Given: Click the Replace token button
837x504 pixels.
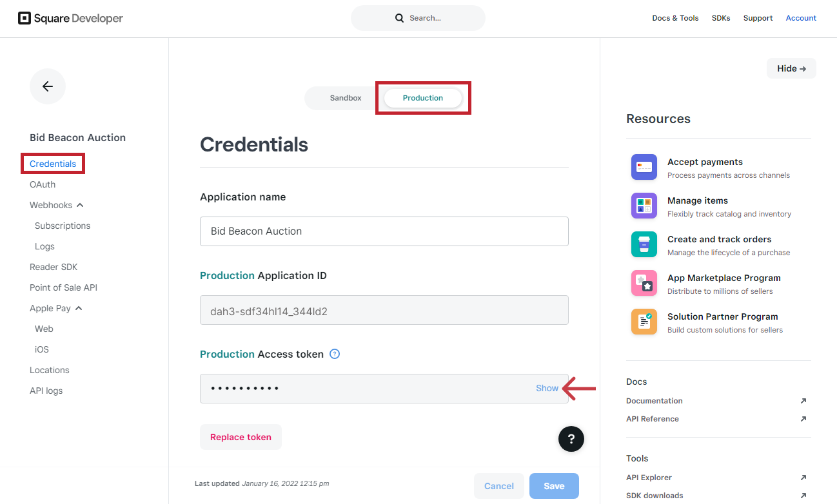Looking at the screenshot, I should point(241,437).
